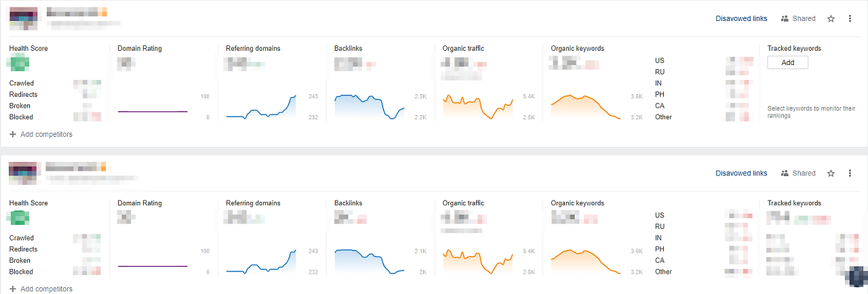Click the Shared people icon in second project
Screen dimensions: 868x294
pos(785,173)
